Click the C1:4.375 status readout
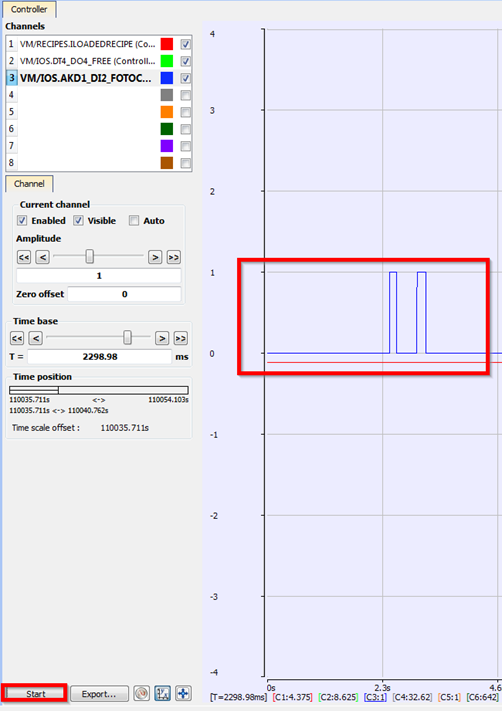502x711 pixels. click(x=292, y=697)
